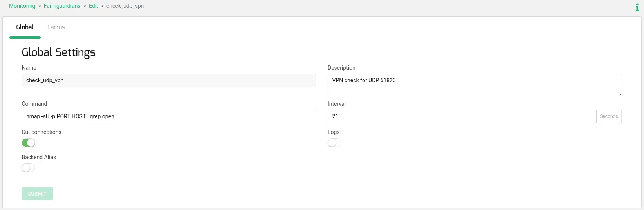
Task: Open the Farmguardians breadcrumb link
Action: pos(62,6)
